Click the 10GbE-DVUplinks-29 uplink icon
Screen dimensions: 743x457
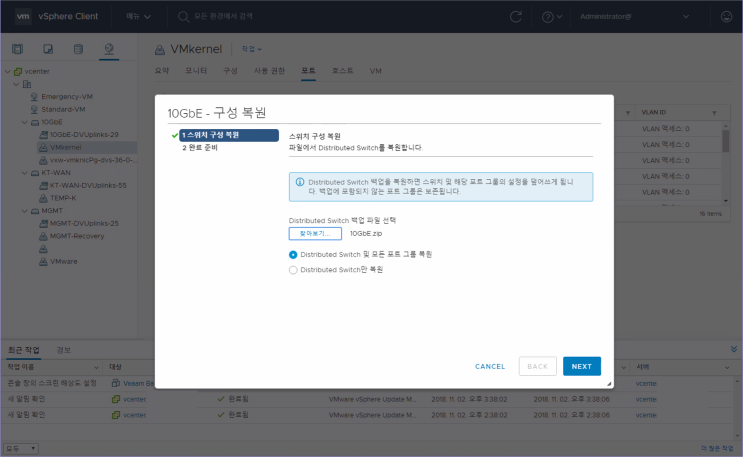pyautogui.click(x=43, y=135)
